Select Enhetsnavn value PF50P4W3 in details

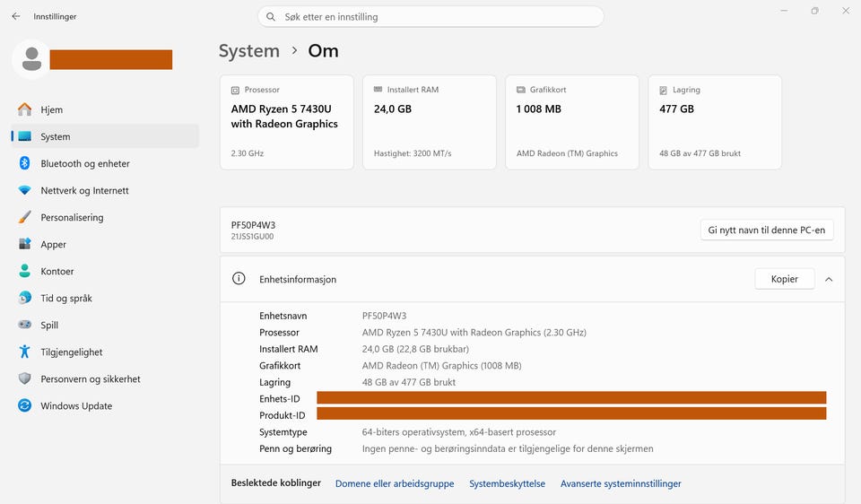tap(385, 316)
